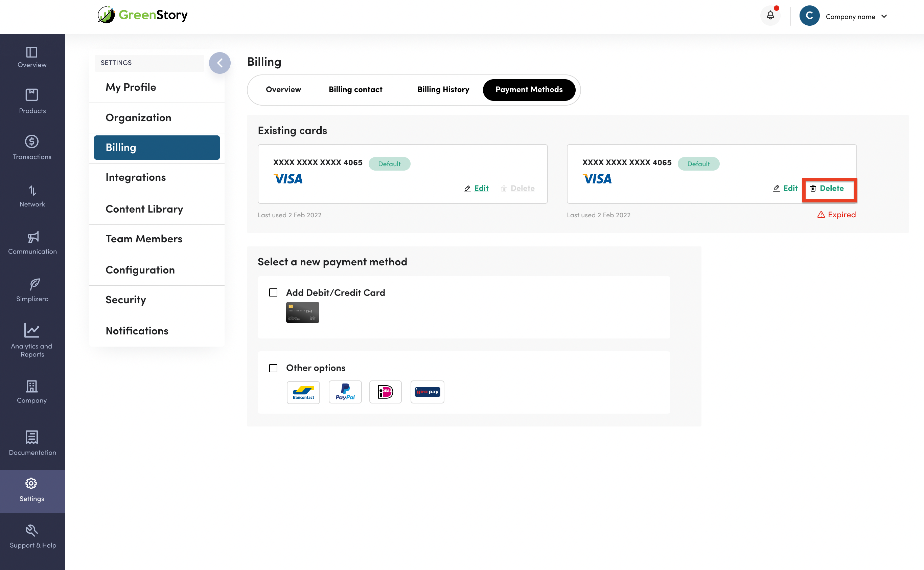
Task: Open the Billing contact tab
Action: tap(355, 90)
